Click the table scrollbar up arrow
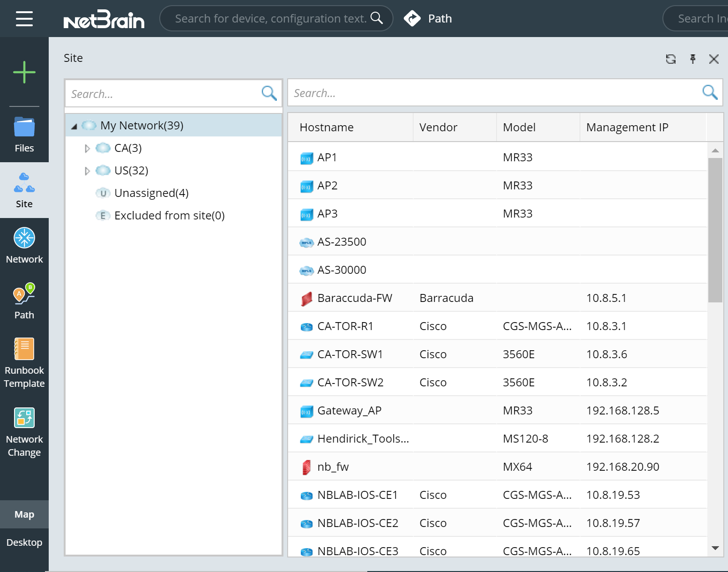This screenshot has height=572, width=728. point(715,151)
